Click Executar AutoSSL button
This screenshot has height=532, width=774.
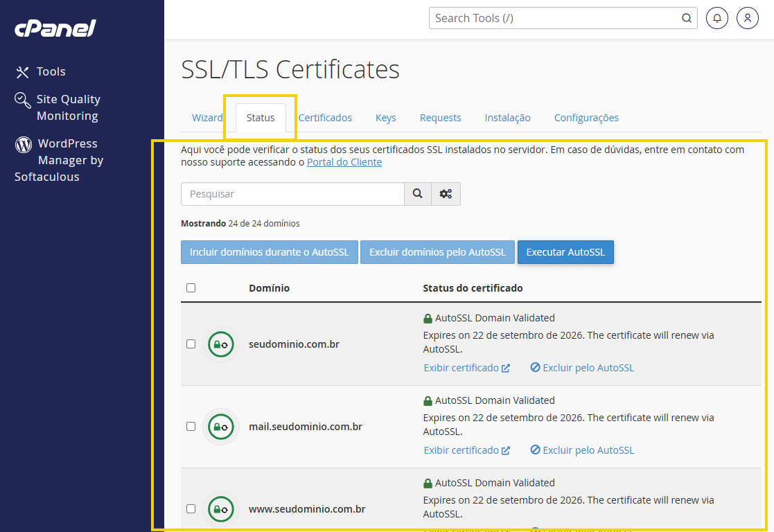coord(565,252)
